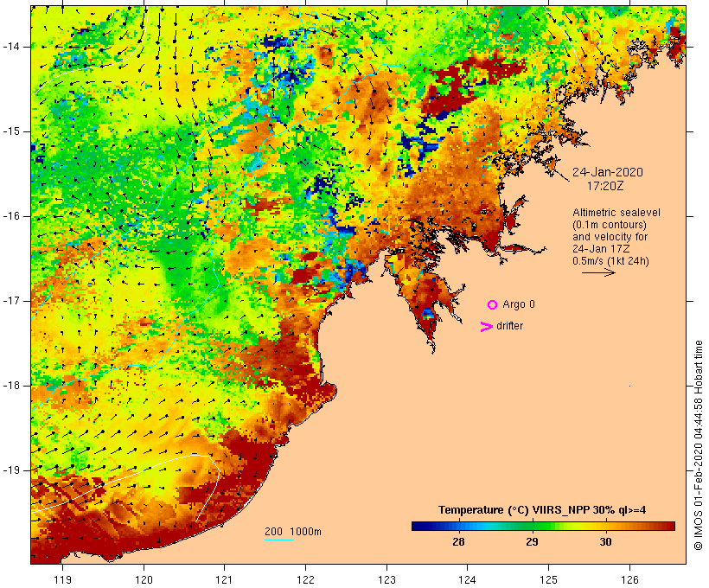Click the 'and velocity for' caption line
Viewport: 709px width, 588px height.
(610, 237)
